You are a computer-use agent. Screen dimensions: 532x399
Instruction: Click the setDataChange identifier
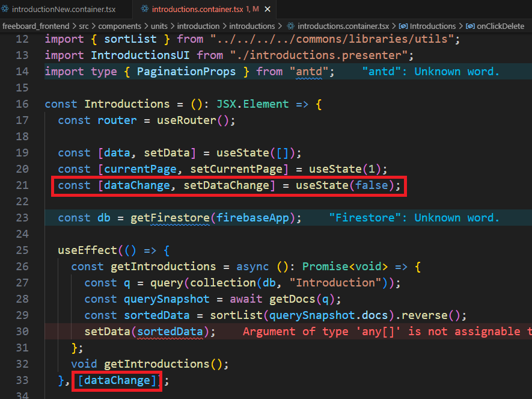pos(226,185)
